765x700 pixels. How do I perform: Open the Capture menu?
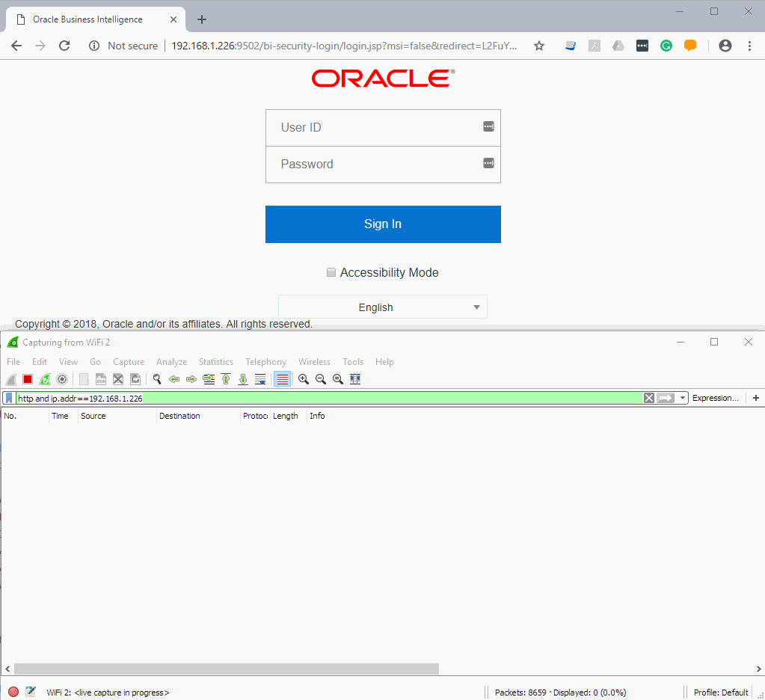tap(129, 362)
